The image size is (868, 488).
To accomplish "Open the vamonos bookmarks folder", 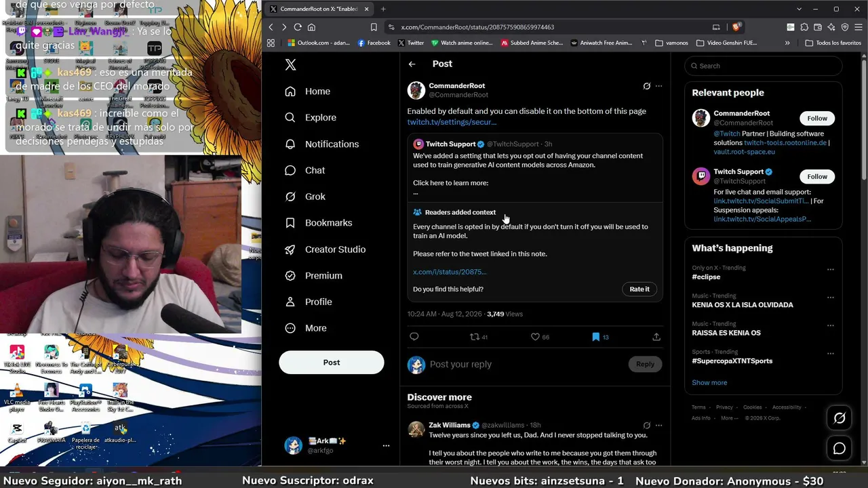I will click(x=672, y=43).
